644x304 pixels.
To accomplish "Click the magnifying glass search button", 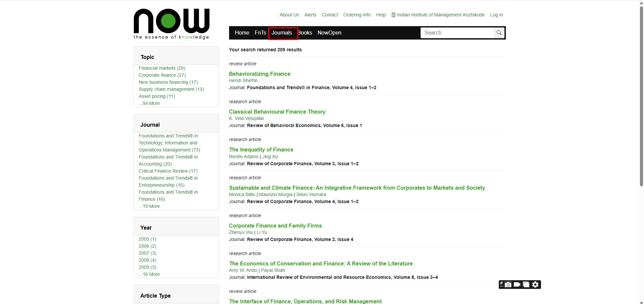I will coord(499,33).
